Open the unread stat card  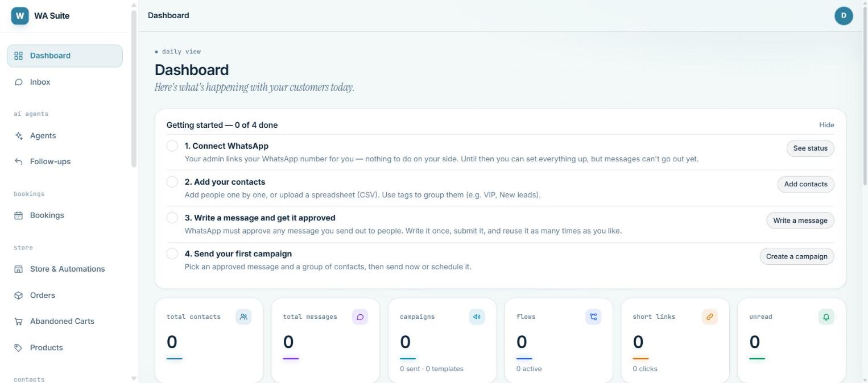792,341
